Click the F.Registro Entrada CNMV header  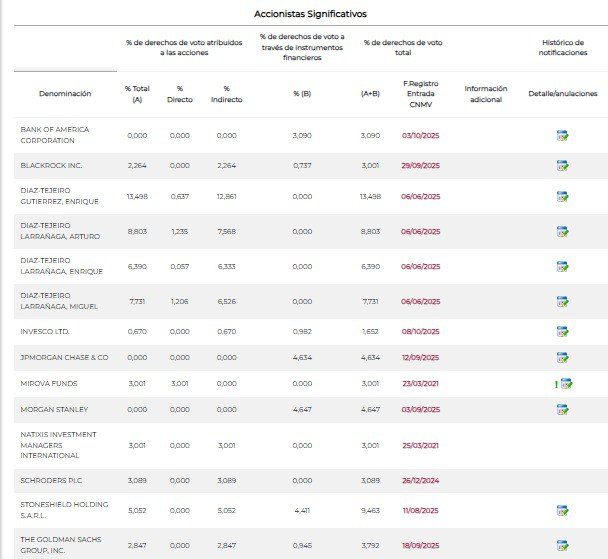pyautogui.click(x=421, y=93)
